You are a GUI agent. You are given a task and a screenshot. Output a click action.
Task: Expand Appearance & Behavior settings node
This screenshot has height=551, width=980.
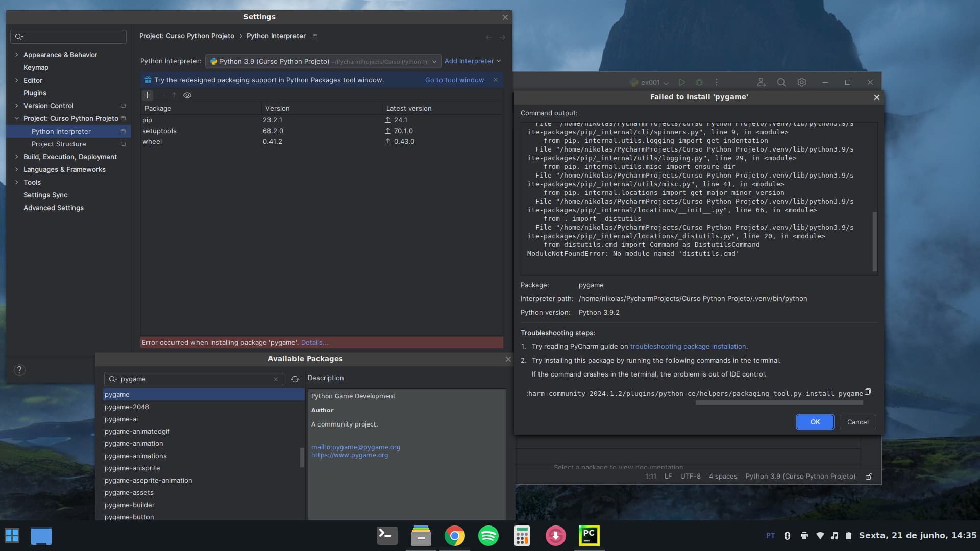tap(17, 55)
